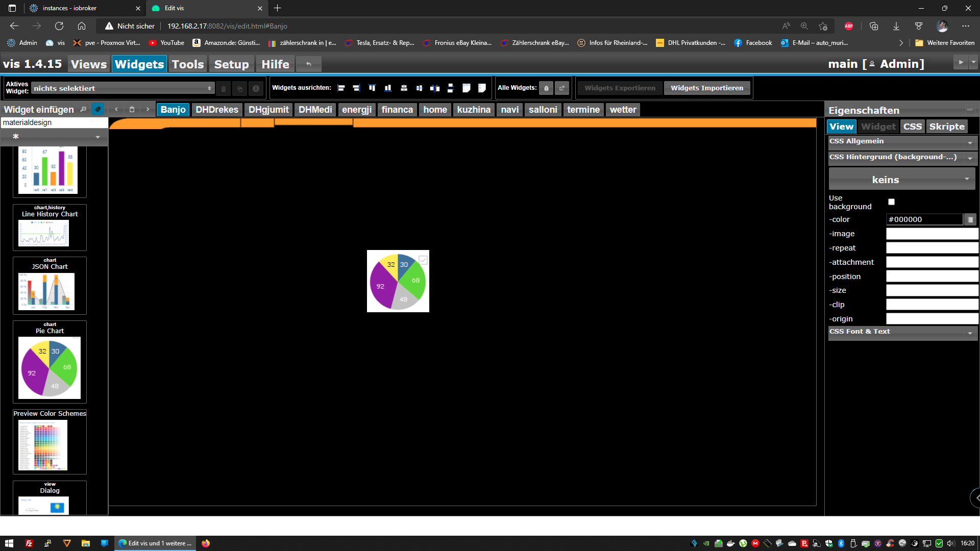Click Widgets Importieren button

pyautogui.click(x=706, y=88)
